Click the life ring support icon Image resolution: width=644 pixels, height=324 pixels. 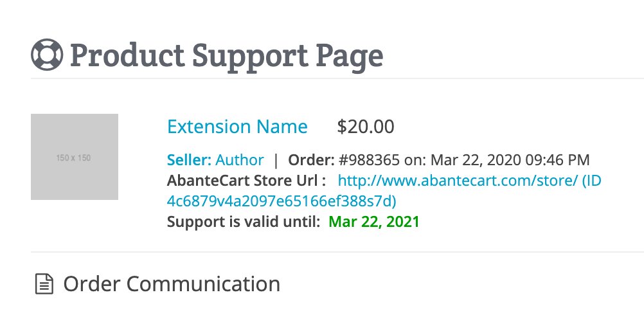pyautogui.click(x=47, y=55)
